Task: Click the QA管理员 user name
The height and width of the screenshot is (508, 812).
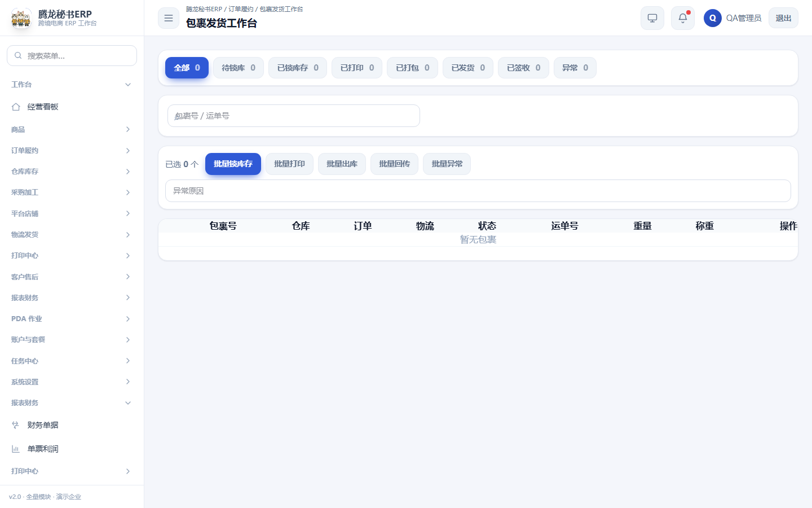Action: point(744,18)
